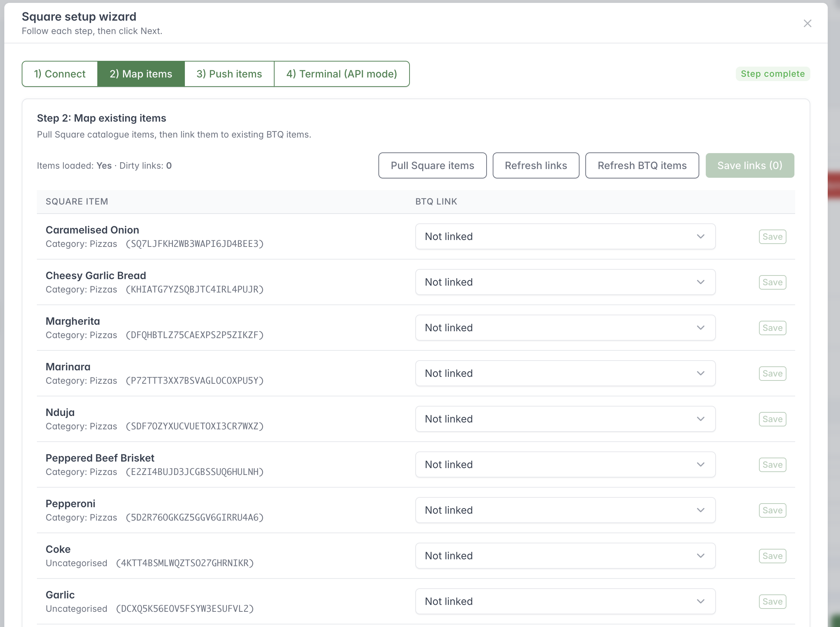Screen dimensions: 840x627
Task: Select the 2) Map items tab
Action: click(x=141, y=73)
